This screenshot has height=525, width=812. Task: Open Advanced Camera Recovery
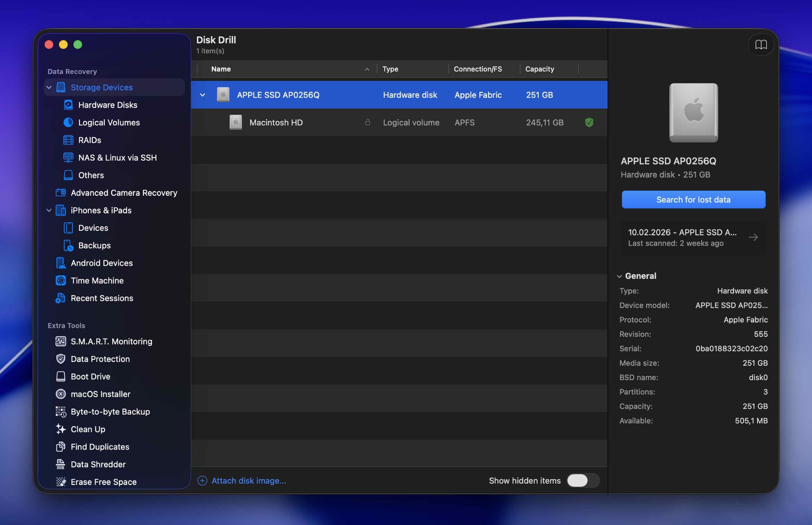[124, 193]
